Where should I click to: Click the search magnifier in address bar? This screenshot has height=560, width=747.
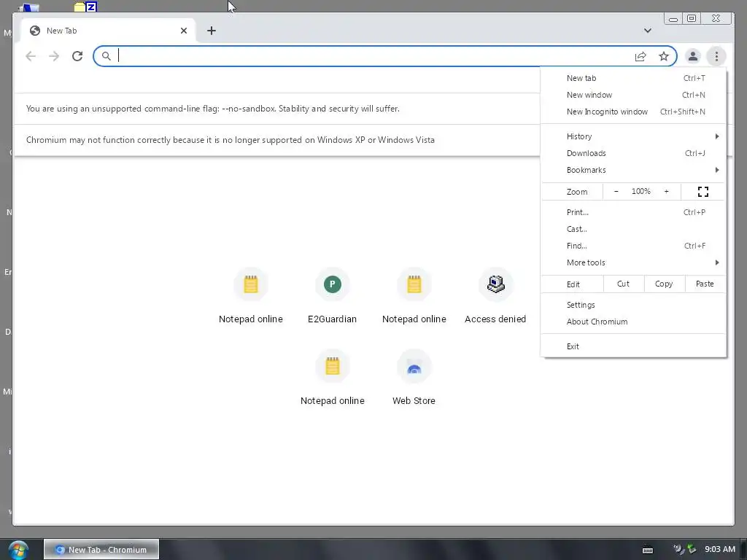coord(107,56)
